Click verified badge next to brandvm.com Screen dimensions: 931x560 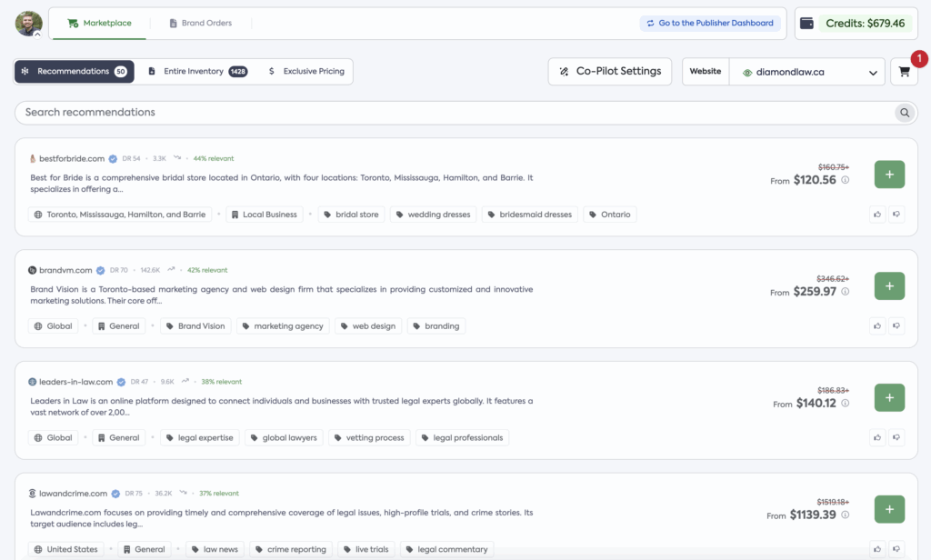(x=100, y=271)
